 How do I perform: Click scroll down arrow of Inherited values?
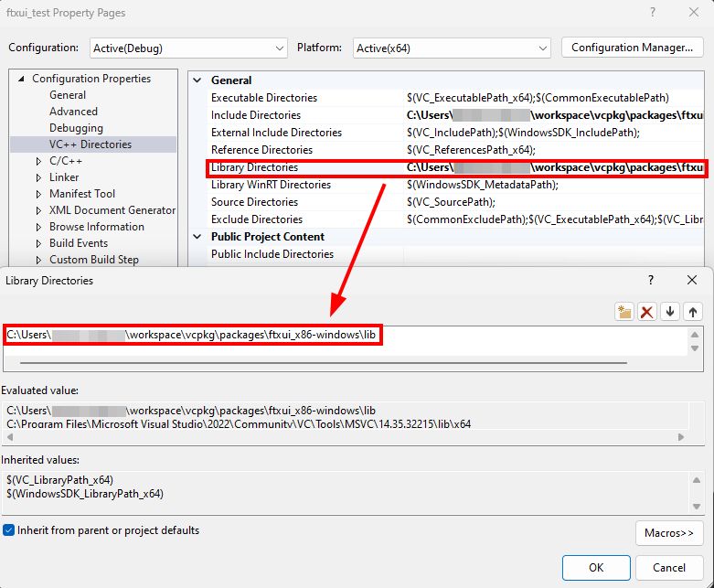697,507
